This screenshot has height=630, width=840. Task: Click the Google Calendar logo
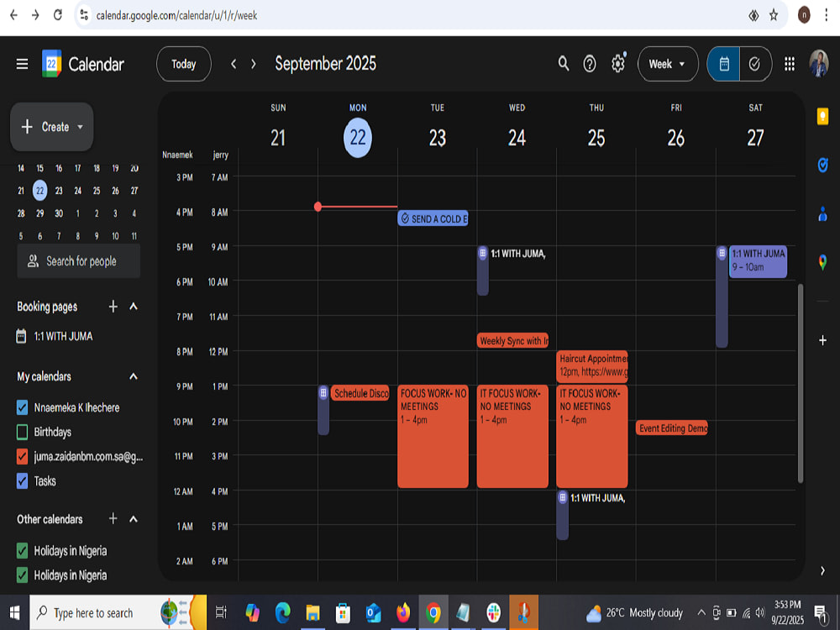(51, 64)
